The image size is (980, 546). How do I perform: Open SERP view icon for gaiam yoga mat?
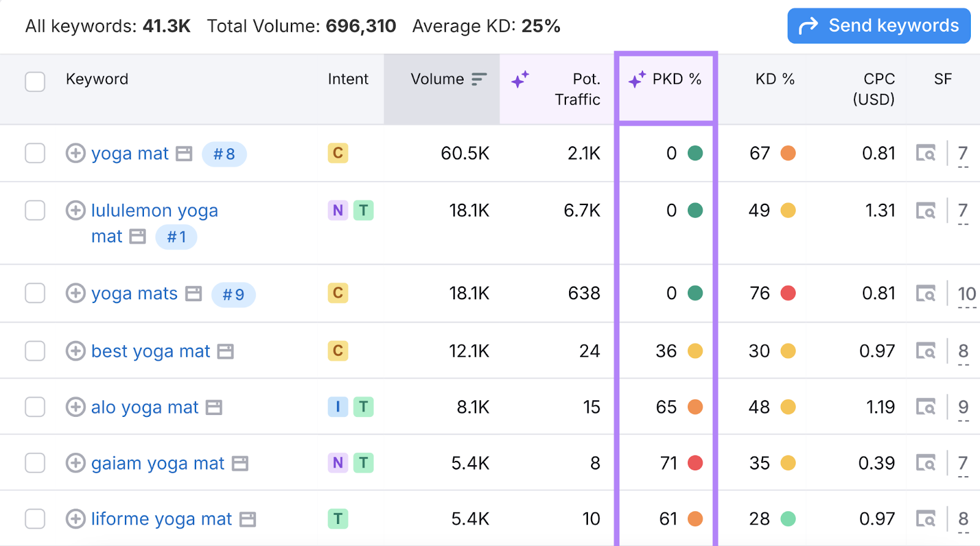(x=925, y=463)
